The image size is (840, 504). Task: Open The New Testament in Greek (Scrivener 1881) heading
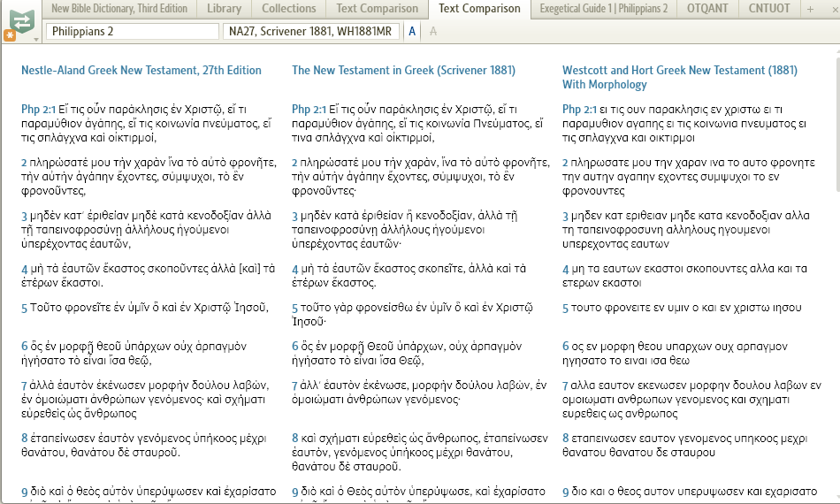tap(403, 70)
